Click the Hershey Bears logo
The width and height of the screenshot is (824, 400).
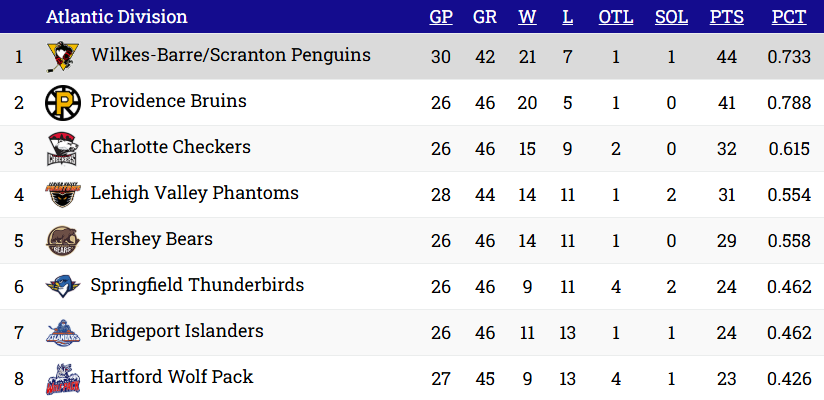pos(62,241)
